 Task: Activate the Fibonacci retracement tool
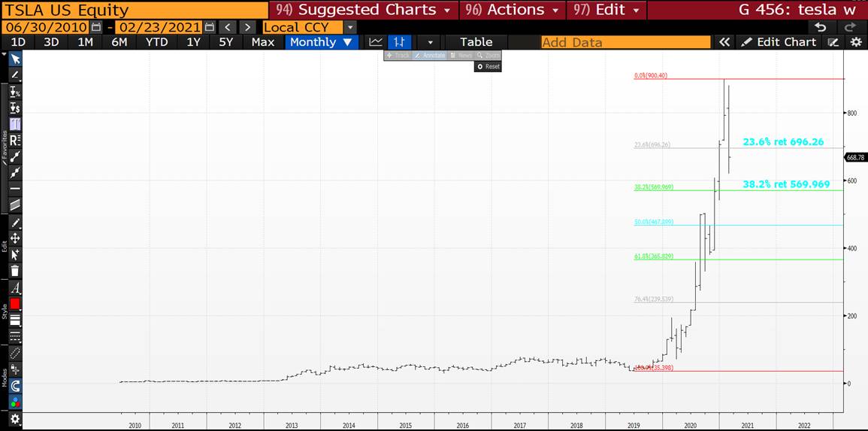click(16, 124)
